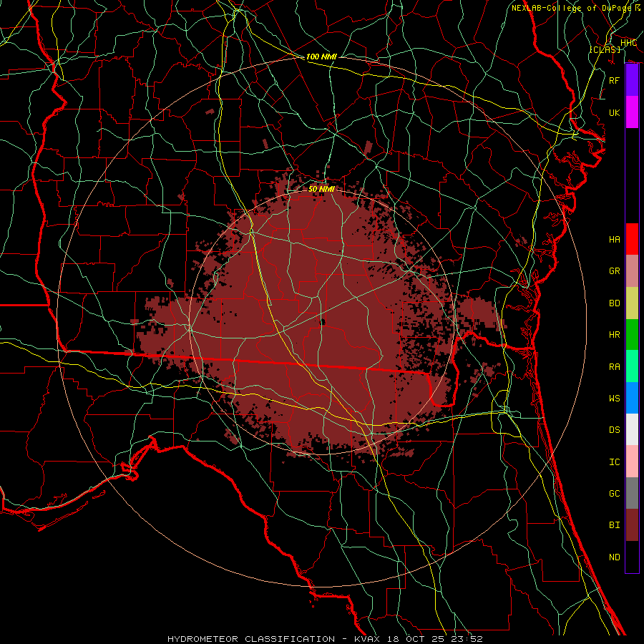
Task: Click the radar site center dot
Action: [x=322, y=322]
